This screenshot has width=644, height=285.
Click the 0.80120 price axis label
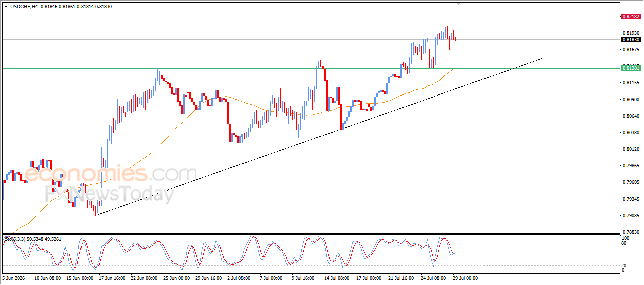pyautogui.click(x=631, y=149)
